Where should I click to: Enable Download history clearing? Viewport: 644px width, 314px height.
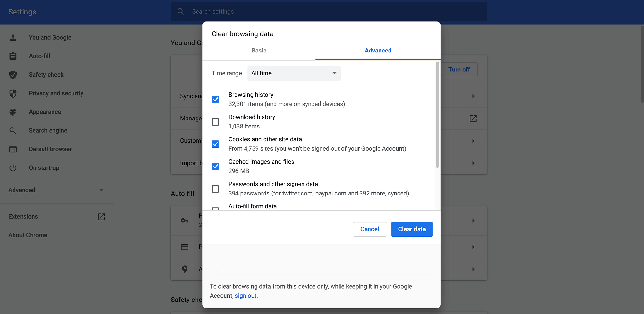tap(215, 122)
